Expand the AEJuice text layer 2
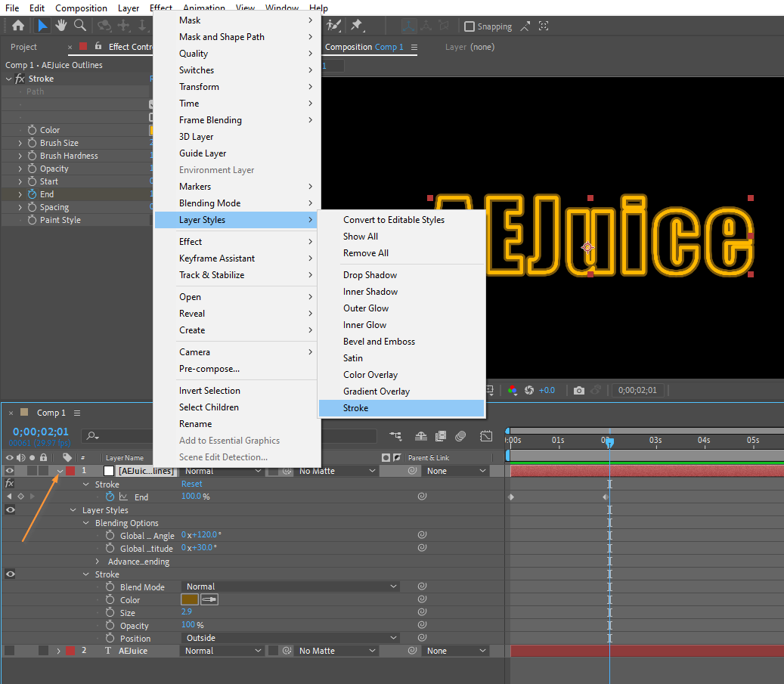The height and width of the screenshot is (684, 784). 58,651
